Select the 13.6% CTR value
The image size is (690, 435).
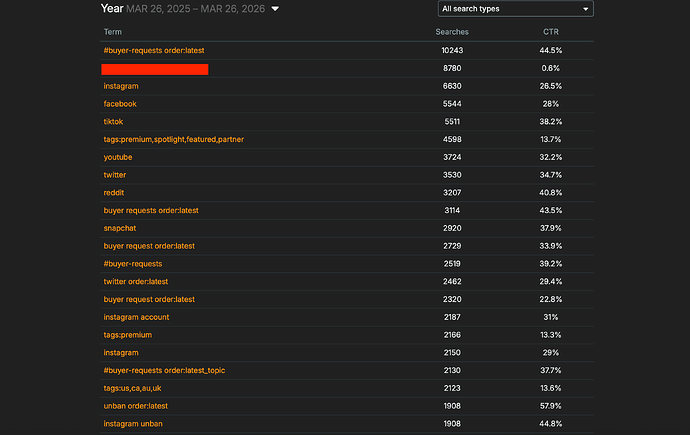(x=551, y=388)
